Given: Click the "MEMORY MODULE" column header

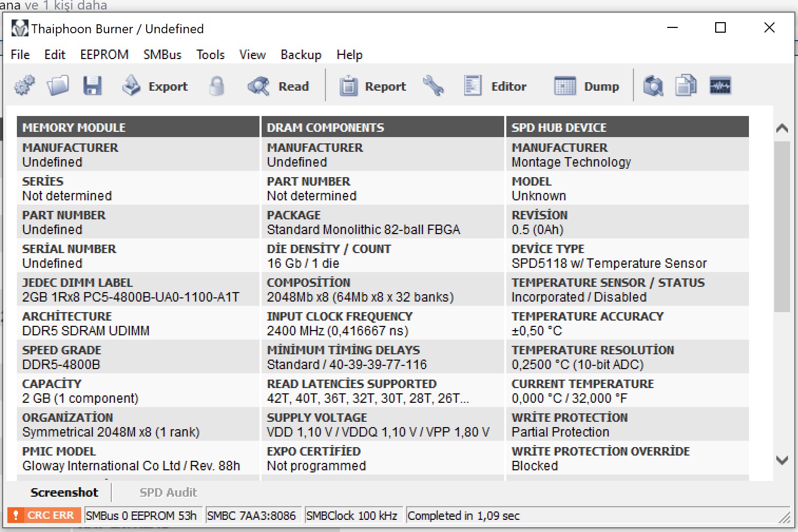Looking at the screenshot, I should pyautogui.click(x=138, y=127).
